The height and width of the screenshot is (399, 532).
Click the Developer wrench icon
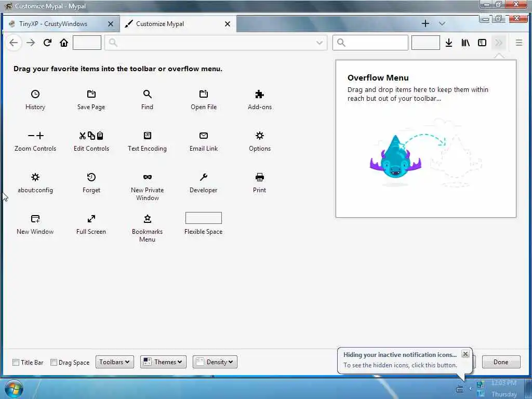(204, 177)
